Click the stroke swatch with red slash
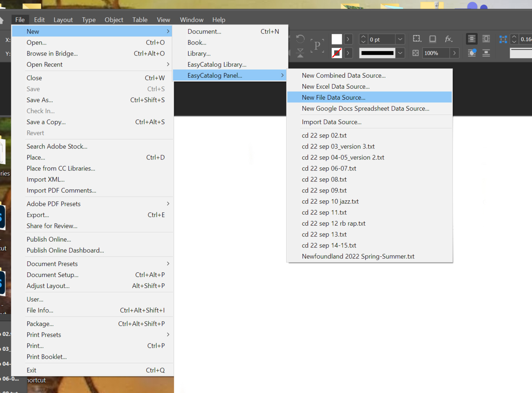 click(337, 53)
